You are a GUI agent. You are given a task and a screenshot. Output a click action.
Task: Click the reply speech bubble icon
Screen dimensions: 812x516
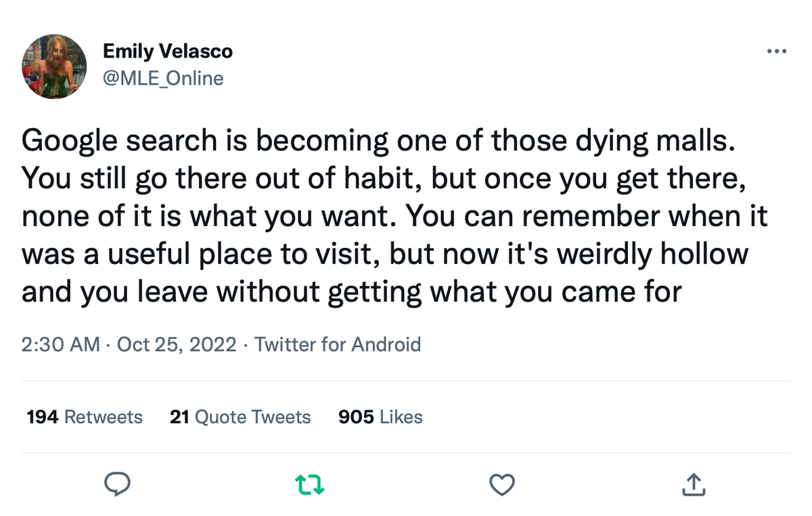tap(118, 484)
